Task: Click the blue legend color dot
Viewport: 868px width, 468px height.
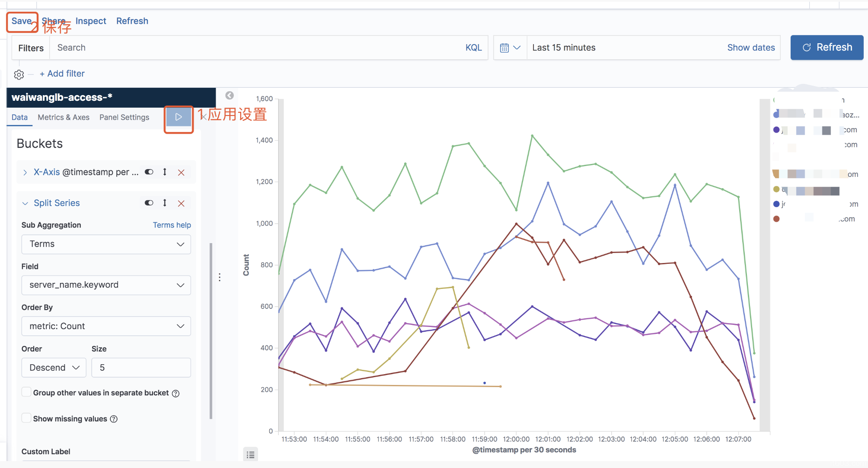Action: click(x=776, y=204)
